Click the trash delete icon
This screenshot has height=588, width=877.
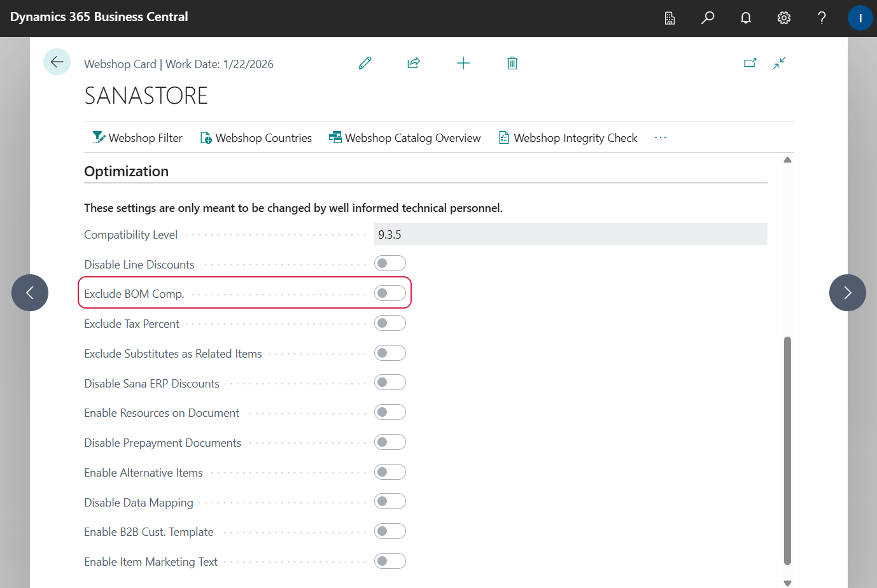[x=512, y=63]
